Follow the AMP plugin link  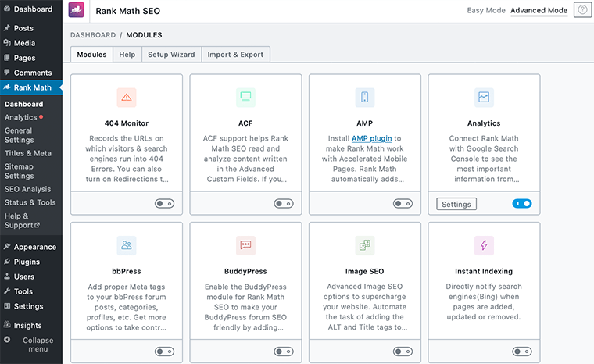coord(371,138)
